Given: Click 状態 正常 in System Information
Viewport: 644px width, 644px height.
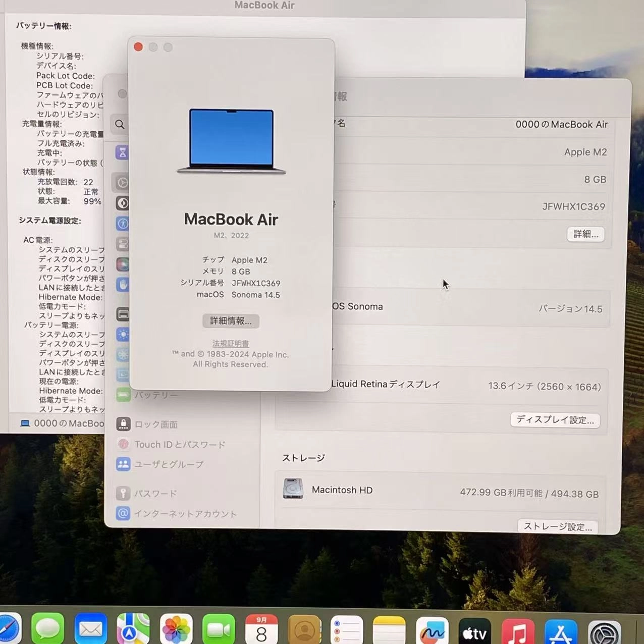Looking at the screenshot, I should coord(68,191).
